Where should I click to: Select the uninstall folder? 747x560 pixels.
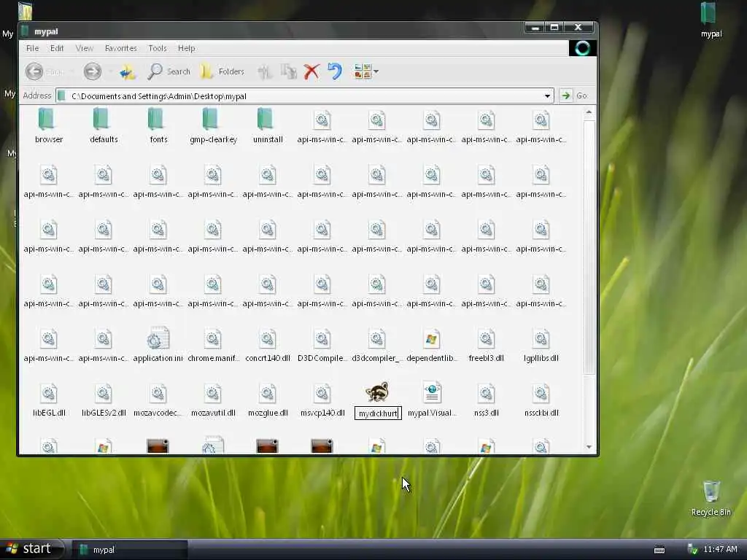[x=268, y=125]
